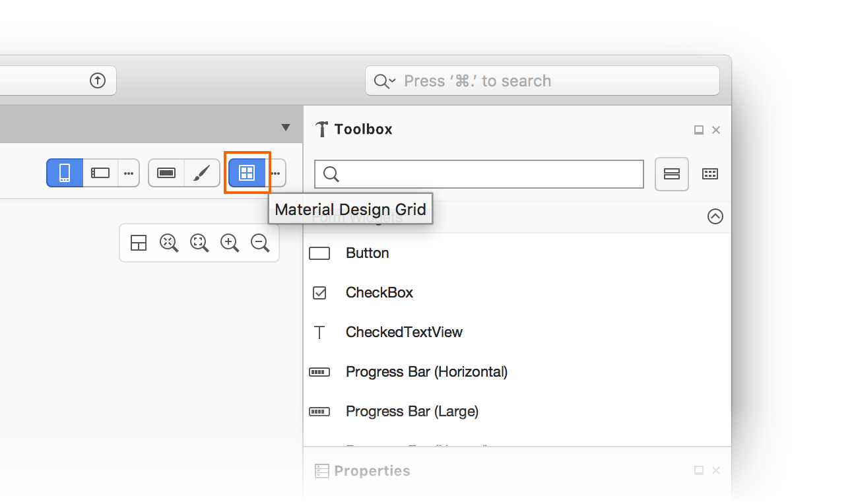
Task: Open more options beside Material Design Grid
Action: pyautogui.click(x=276, y=173)
